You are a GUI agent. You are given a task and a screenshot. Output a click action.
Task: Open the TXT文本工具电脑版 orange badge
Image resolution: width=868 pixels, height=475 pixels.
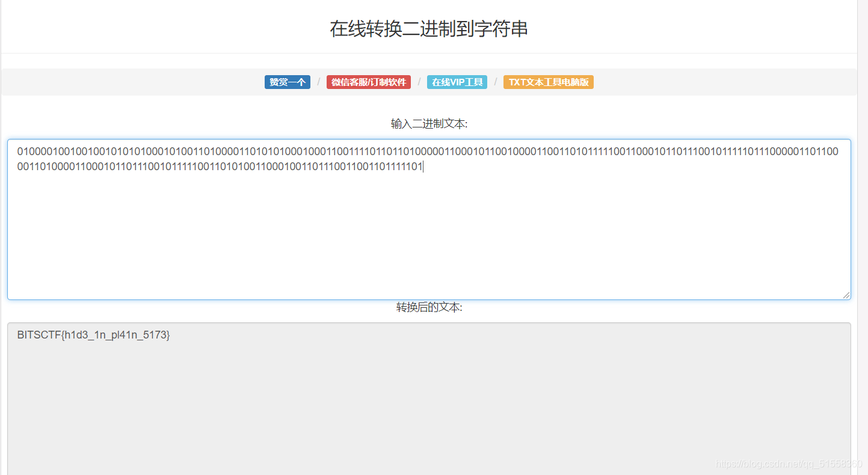(549, 82)
